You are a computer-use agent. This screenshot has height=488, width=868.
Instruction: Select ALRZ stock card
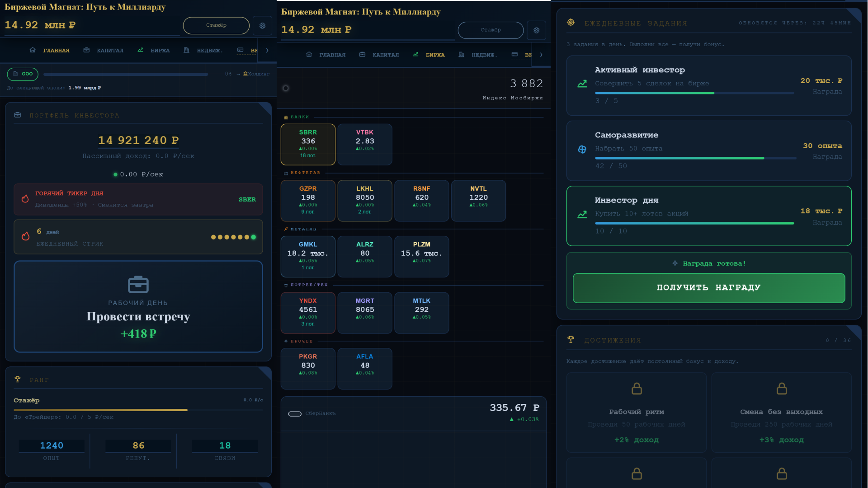pyautogui.click(x=365, y=257)
